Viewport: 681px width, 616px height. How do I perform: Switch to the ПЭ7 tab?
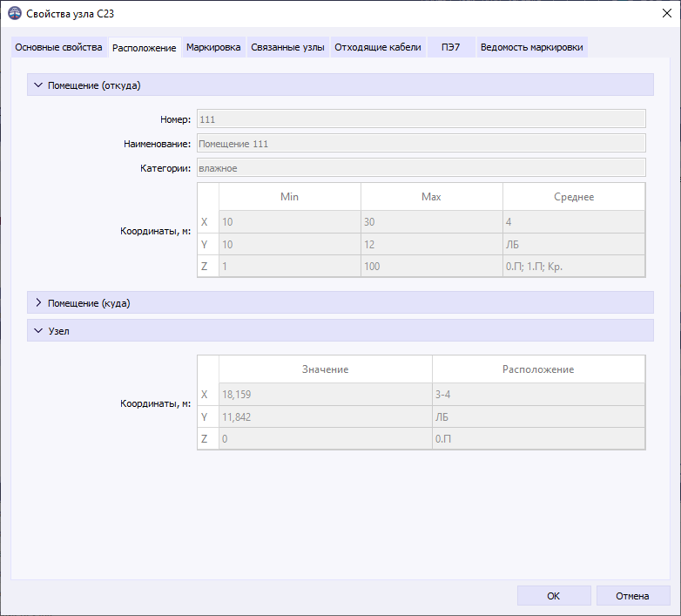[451, 47]
